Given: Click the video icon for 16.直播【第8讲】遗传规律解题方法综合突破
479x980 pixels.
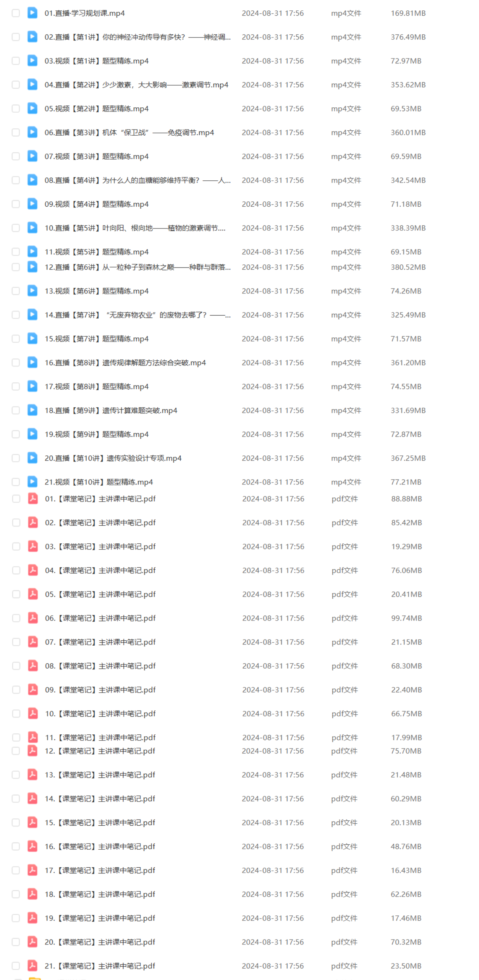Looking at the screenshot, I should [x=32, y=362].
